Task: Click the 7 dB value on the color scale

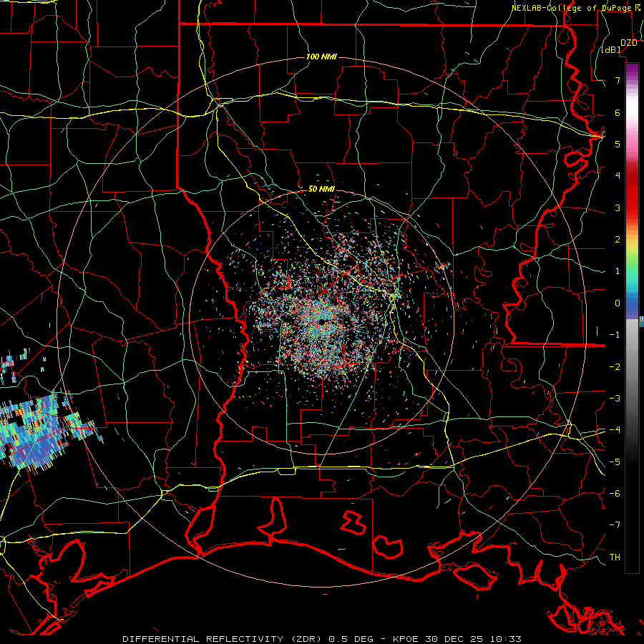Action: 618,80
